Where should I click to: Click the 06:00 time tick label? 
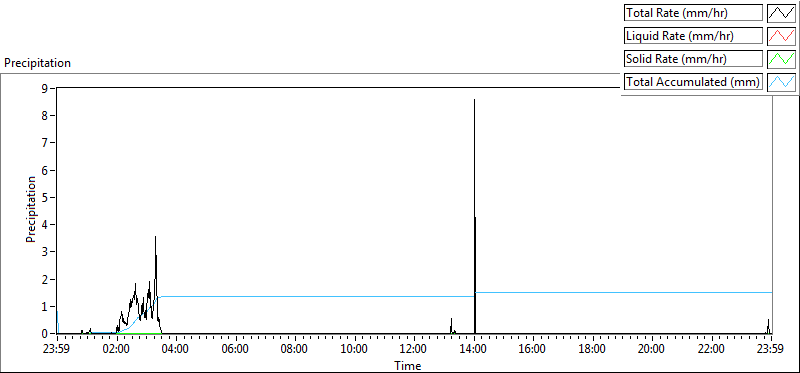click(236, 350)
